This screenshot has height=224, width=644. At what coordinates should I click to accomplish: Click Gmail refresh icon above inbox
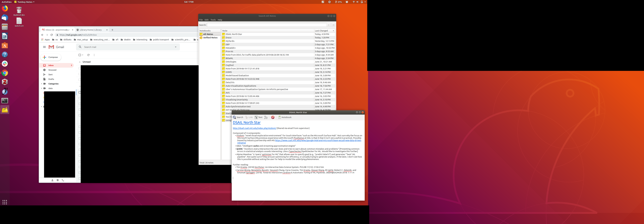[88, 55]
